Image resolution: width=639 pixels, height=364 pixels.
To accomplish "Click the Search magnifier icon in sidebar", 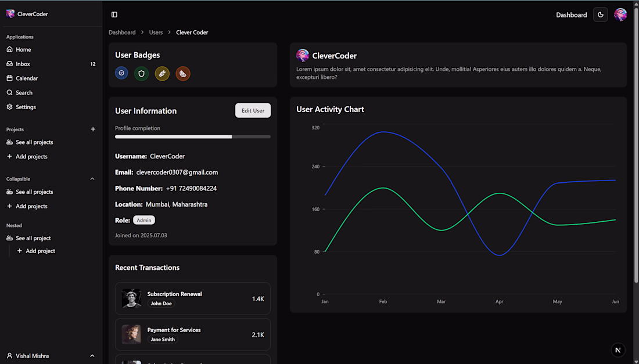I will pyautogui.click(x=10, y=92).
